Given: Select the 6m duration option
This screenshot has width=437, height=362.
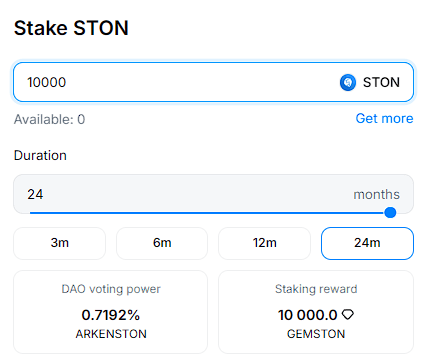Looking at the screenshot, I should tap(162, 243).
